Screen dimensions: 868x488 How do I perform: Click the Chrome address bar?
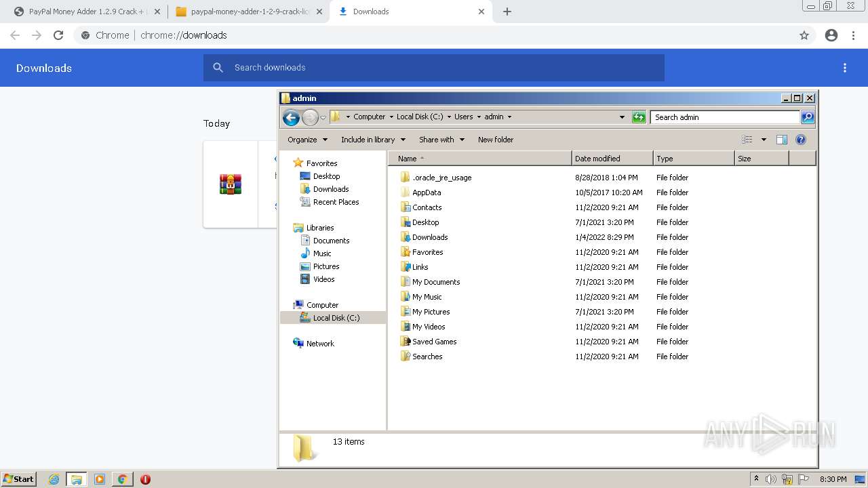(434, 35)
